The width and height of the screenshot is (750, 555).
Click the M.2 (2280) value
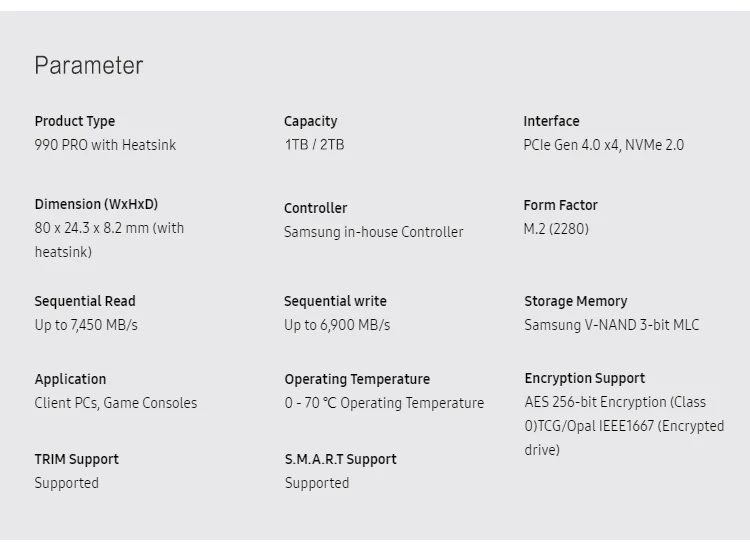(x=556, y=229)
